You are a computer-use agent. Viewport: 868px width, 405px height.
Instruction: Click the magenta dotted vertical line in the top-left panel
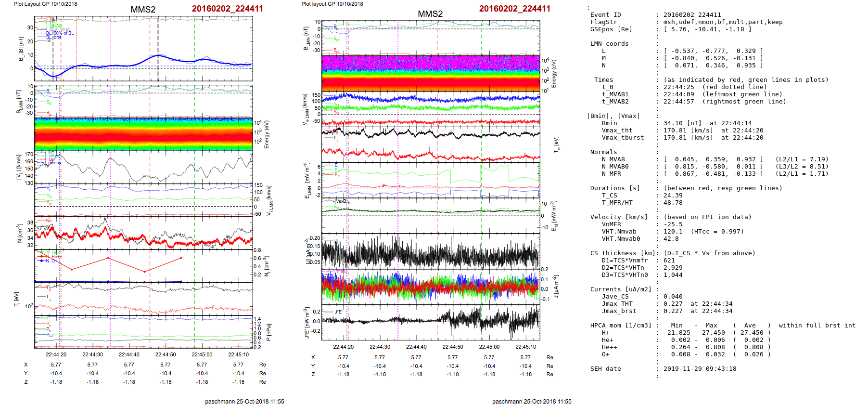tap(111, 48)
